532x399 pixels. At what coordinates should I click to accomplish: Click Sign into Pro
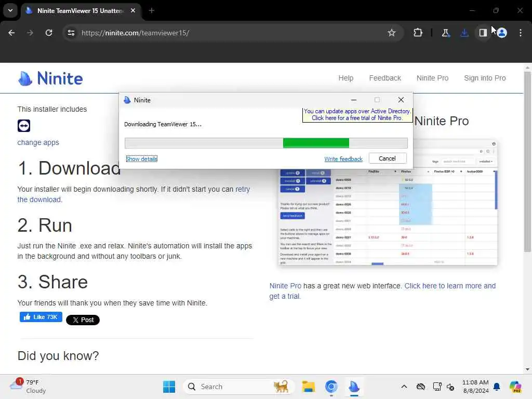pyautogui.click(x=485, y=78)
